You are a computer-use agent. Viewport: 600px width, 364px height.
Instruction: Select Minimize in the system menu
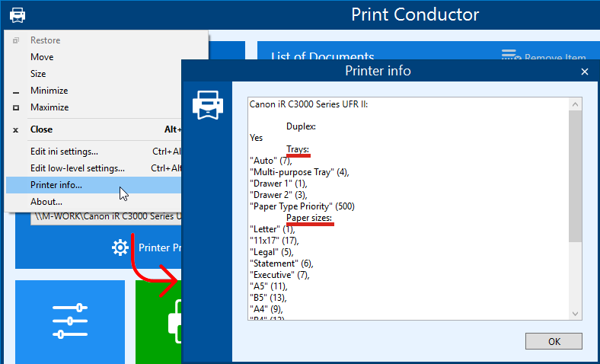pyautogui.click(x=49, y=91)
